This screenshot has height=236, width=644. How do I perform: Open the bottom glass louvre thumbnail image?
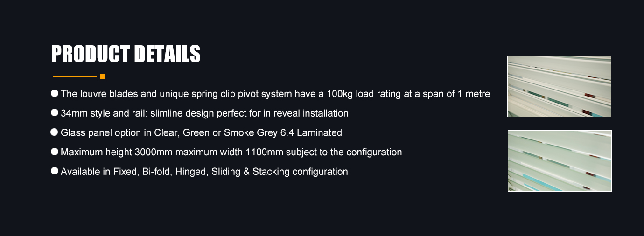(560, 161)
